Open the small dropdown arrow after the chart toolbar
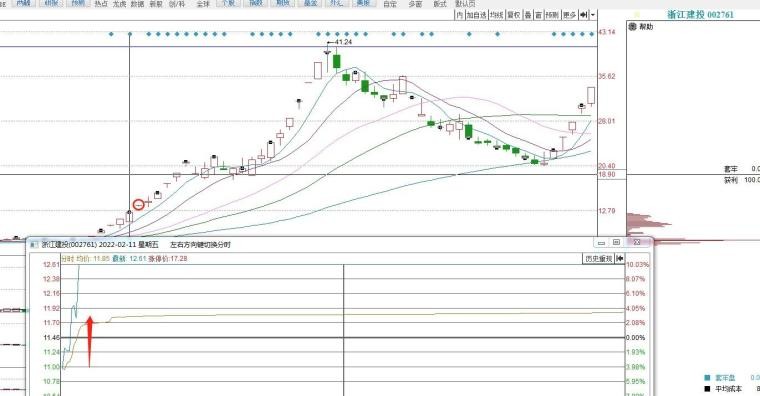760x396 pixels. click(593, 15)
